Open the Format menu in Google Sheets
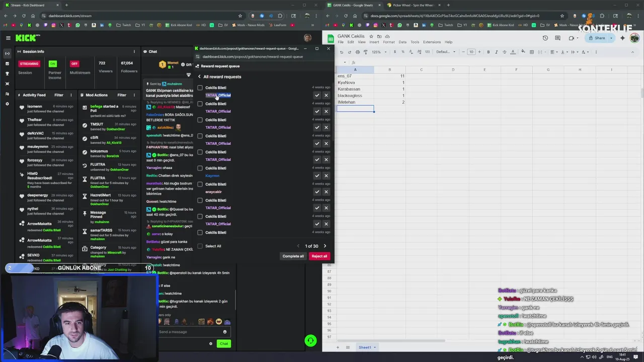Screen dimensions: 644x362 pos(389,42)
